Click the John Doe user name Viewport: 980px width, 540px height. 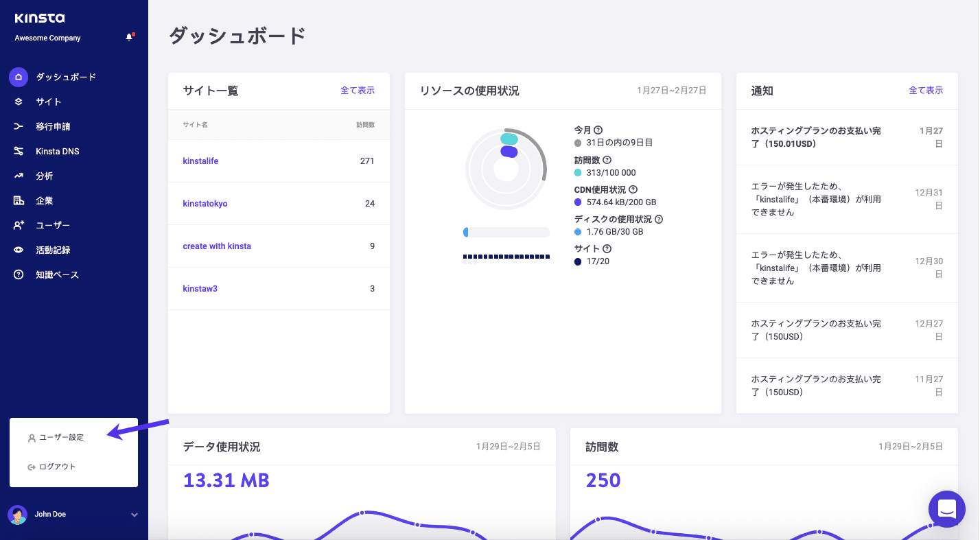point(50,515)
